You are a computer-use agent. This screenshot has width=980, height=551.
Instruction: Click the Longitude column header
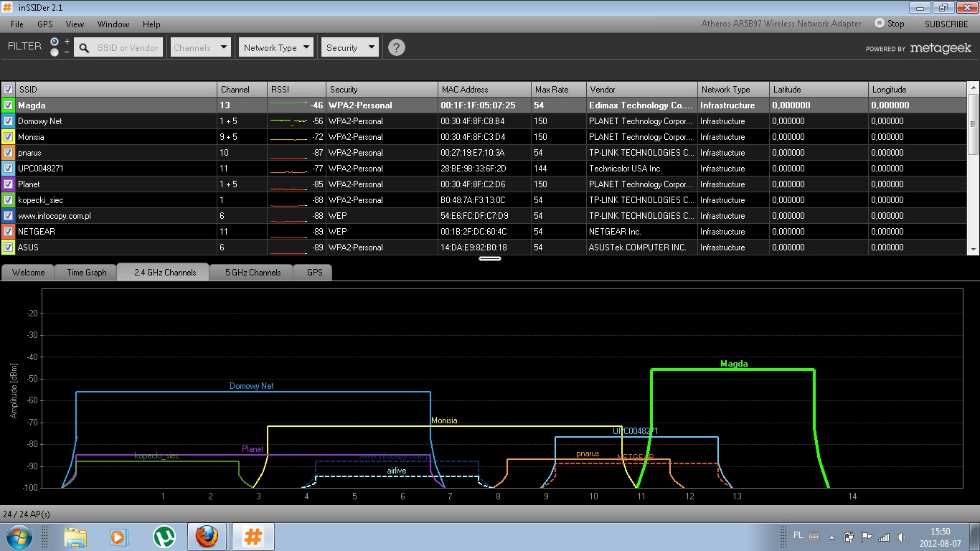coord(918,89)
